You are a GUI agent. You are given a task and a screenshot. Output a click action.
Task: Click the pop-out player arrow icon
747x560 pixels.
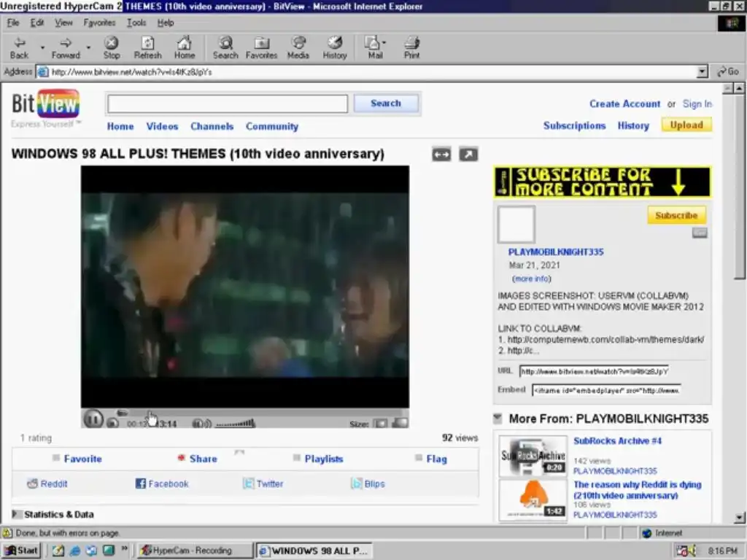[x=468, y=155]
